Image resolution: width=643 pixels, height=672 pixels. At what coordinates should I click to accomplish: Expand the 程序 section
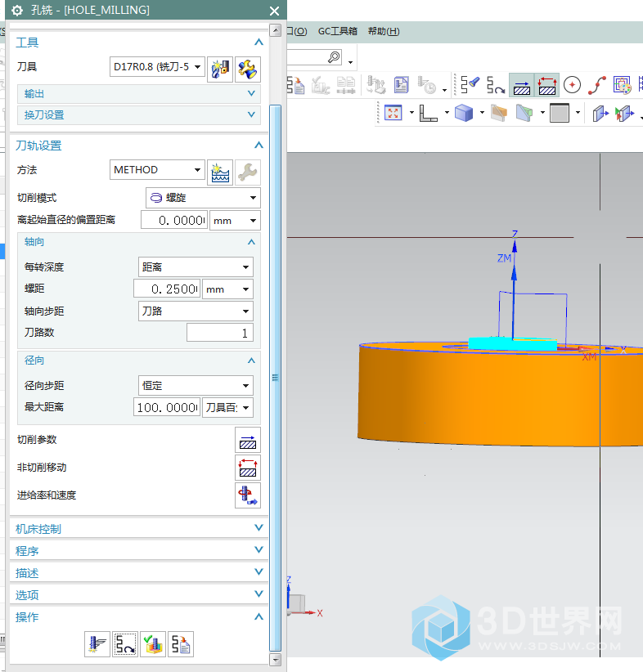[x=138, y=551]
